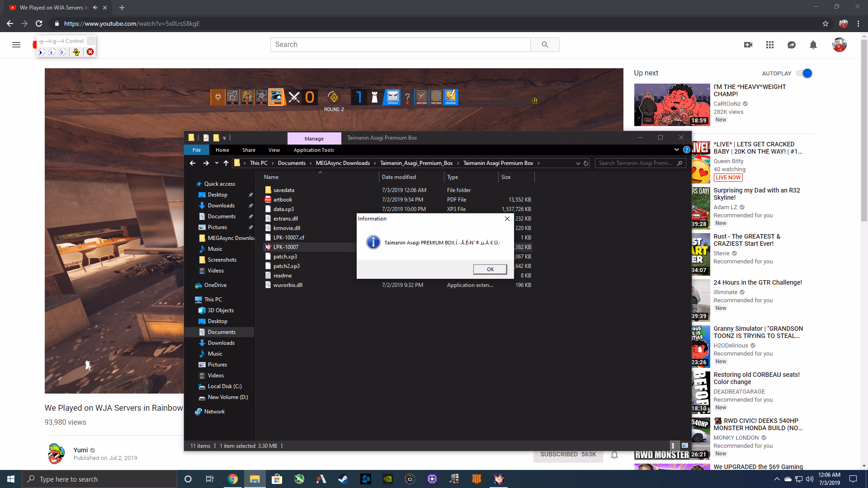Click the subscription notification bell toggle
Image resolution: width=868 pixels, height=488 pixels.
pyautogui.click(x=614, y=455)
